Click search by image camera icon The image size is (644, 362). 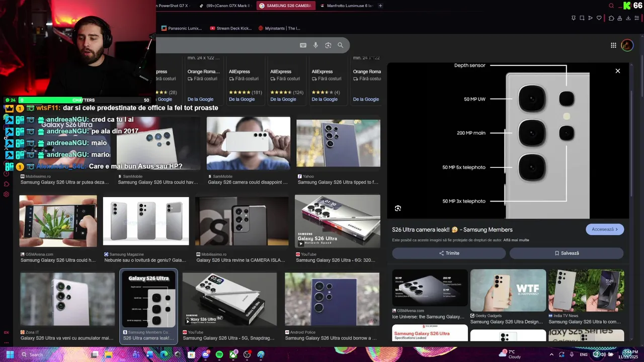click(x=328, y=45)
